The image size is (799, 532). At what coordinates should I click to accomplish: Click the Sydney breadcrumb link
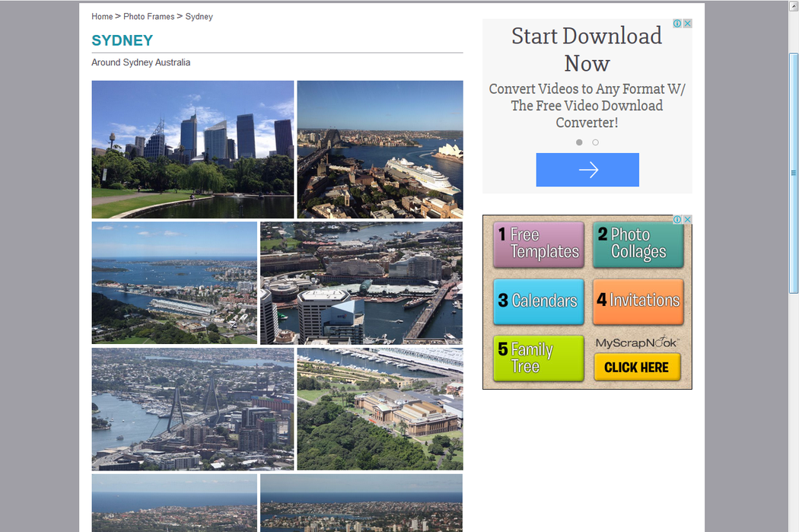[199, 17]
